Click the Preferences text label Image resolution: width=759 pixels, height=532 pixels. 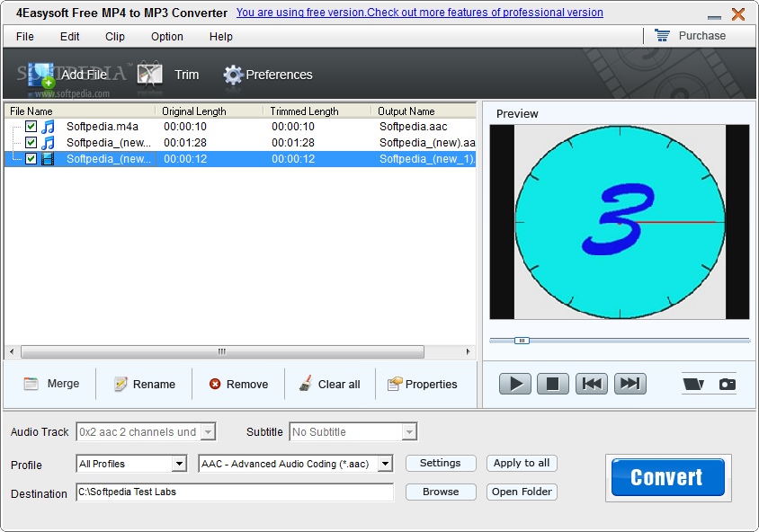point(280,75)
